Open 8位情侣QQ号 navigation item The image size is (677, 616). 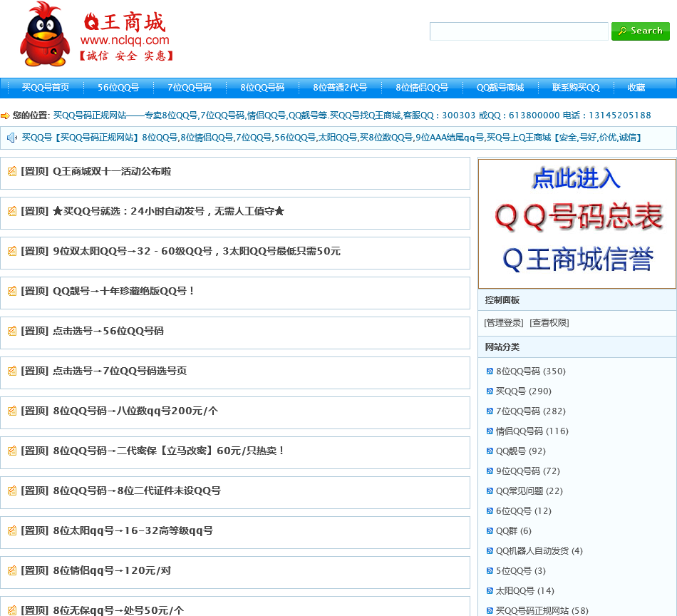coord(422,88)
